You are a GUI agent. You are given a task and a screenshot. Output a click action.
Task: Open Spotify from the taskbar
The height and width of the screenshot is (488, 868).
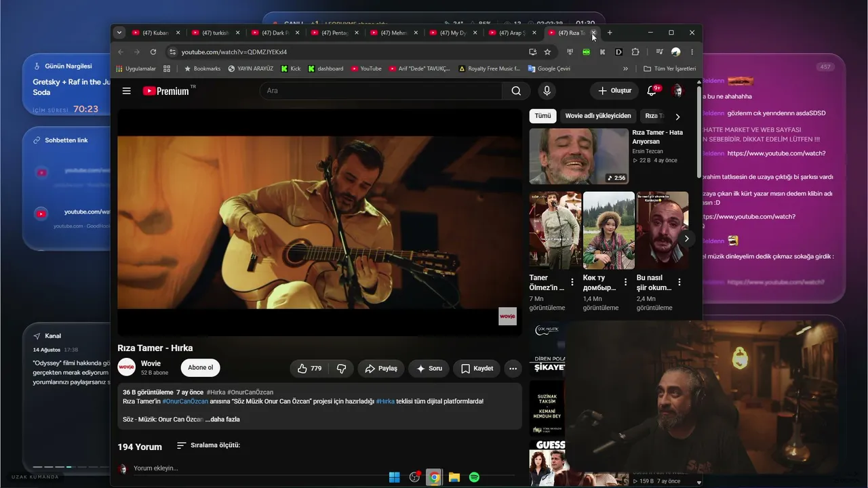point(474,477)
